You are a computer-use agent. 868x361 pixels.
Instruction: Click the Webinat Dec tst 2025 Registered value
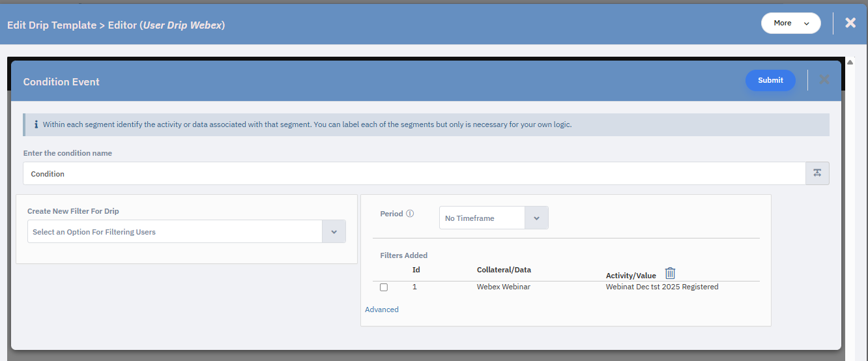661,287
